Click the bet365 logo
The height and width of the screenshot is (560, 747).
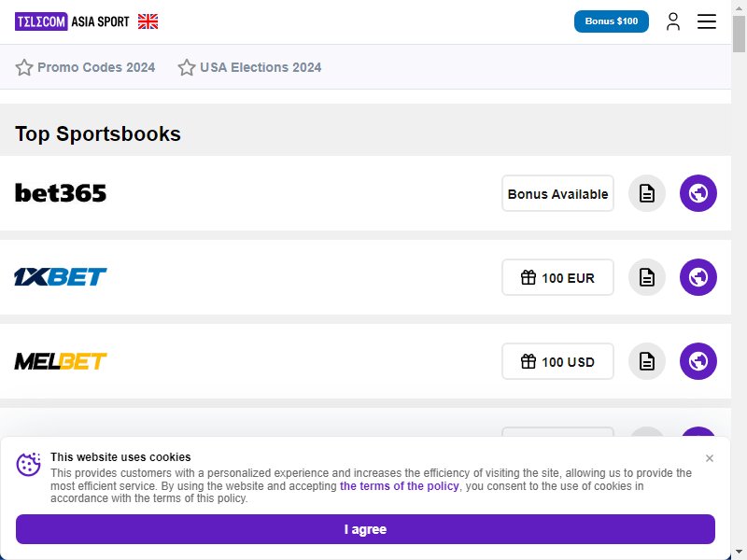(61, 193)
